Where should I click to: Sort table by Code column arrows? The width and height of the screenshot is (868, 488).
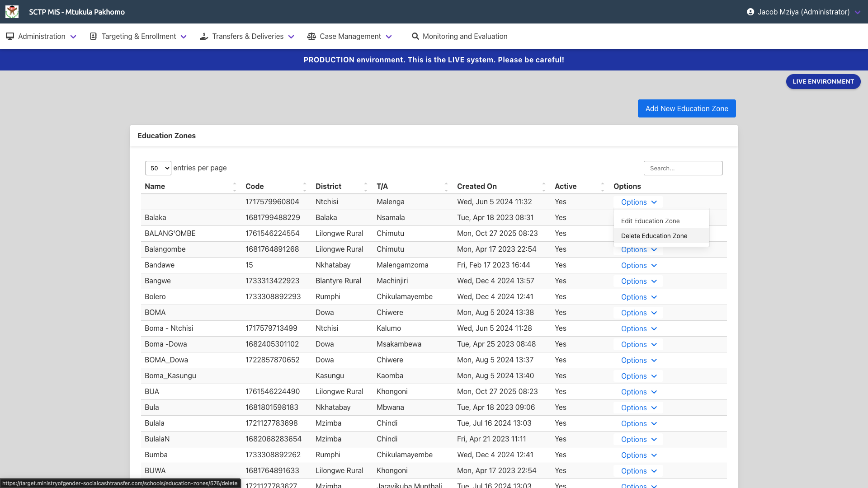click(x=305, y=187)
